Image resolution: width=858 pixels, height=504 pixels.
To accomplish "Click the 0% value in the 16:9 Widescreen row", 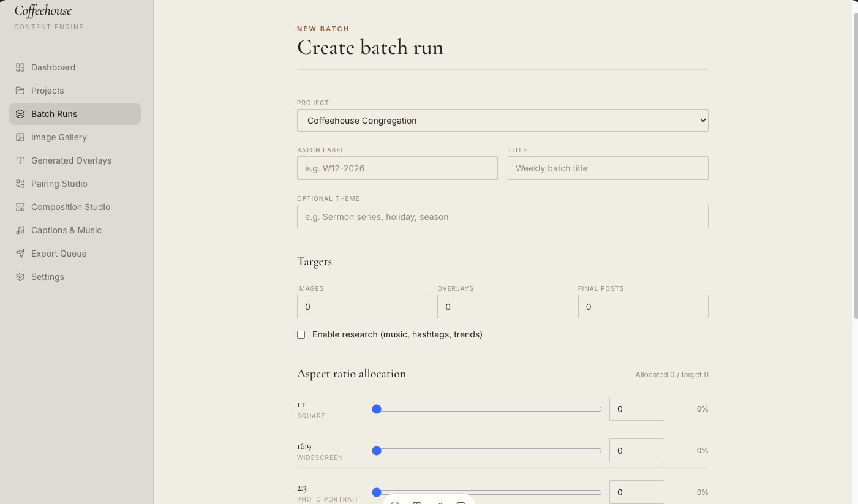I will [x=702, y=451].
